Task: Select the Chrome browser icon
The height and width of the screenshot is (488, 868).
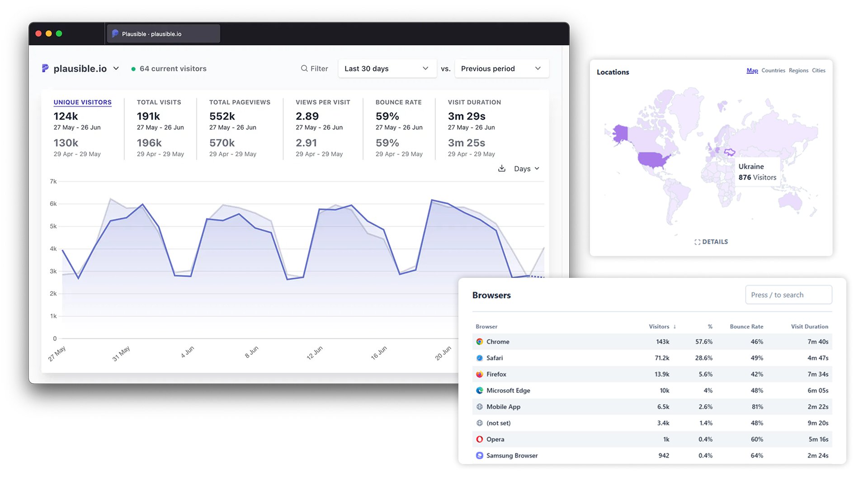Action: (x=480, y=342)
